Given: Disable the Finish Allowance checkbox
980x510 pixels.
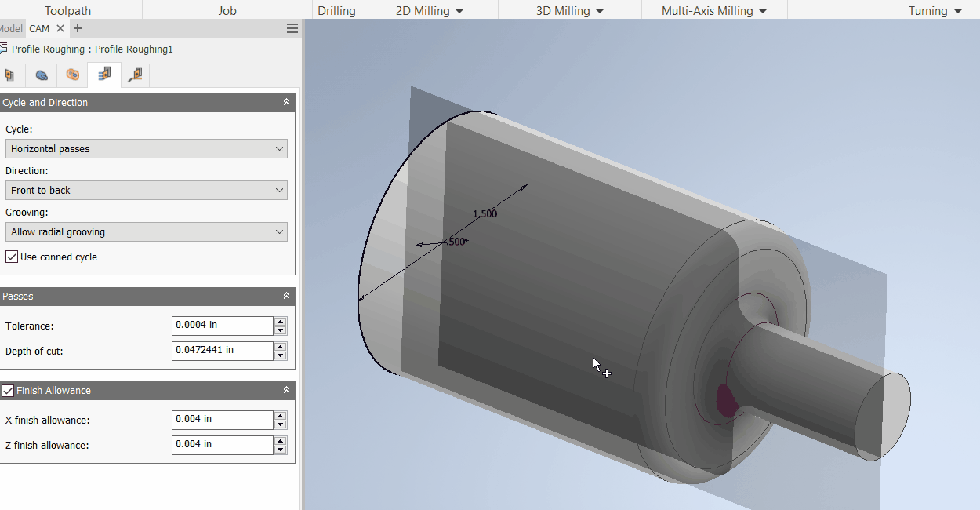Looking at the screenshot, I should [x=8, y=390].
